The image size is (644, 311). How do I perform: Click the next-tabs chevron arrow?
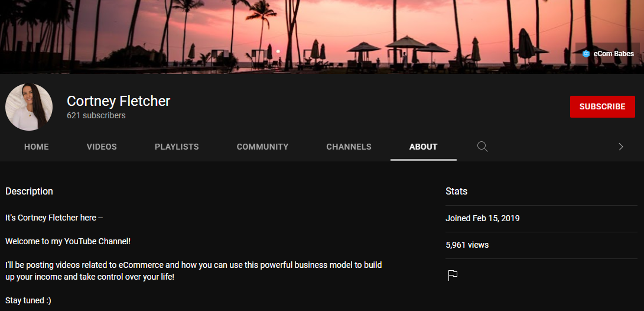pyautogui.click(x=620, y=147)
